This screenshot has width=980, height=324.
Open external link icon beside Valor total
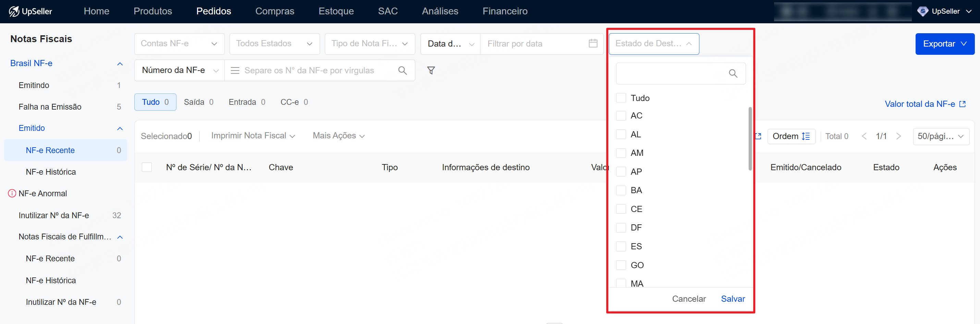point(963,104)
